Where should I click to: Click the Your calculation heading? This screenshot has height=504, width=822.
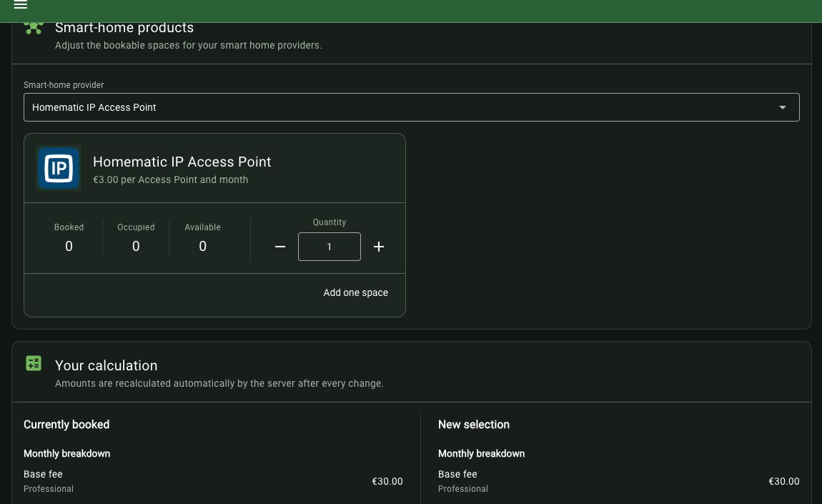tap(106, 365)
